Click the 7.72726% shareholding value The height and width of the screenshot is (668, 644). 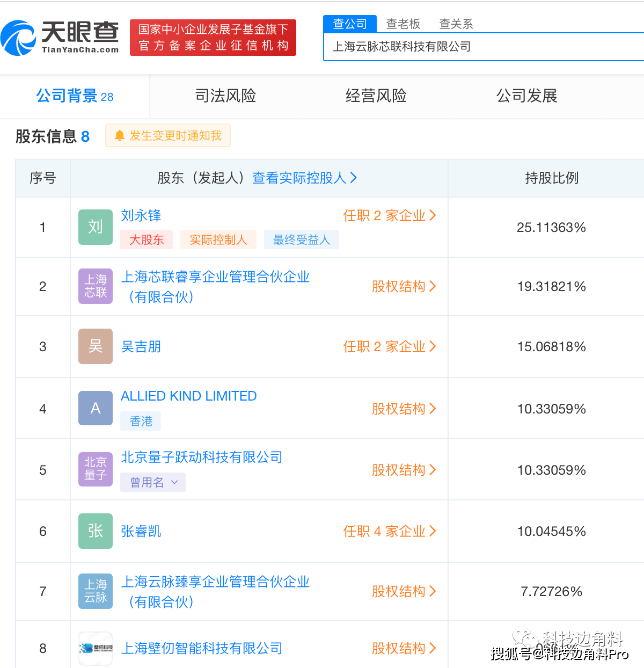click(x=551, y=591)
